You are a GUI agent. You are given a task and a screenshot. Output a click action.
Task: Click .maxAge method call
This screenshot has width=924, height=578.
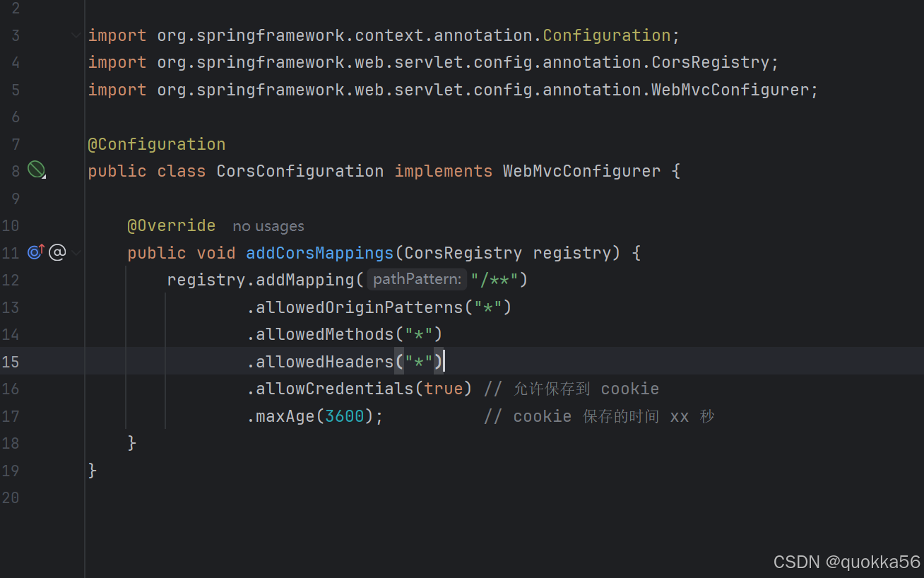click(280, 416)
